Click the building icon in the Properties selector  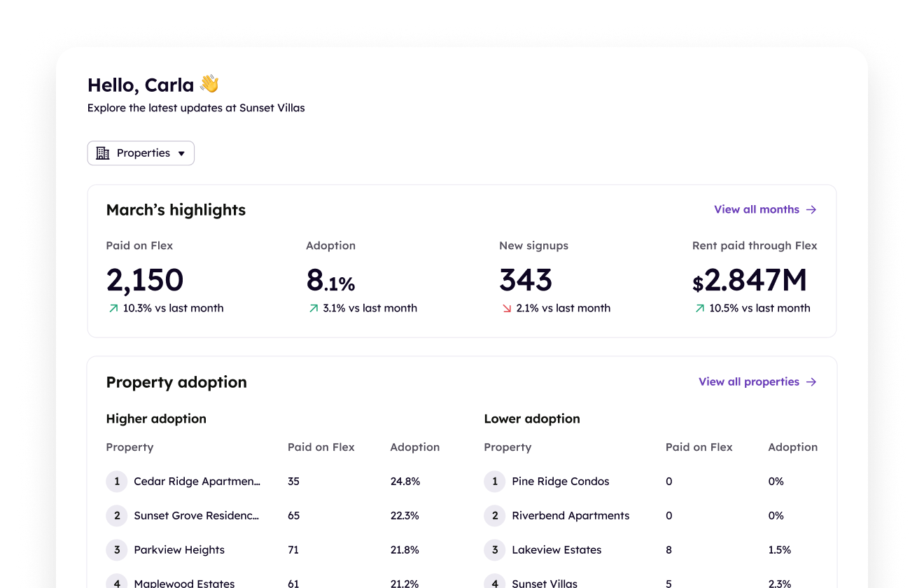tap(103, 153)
